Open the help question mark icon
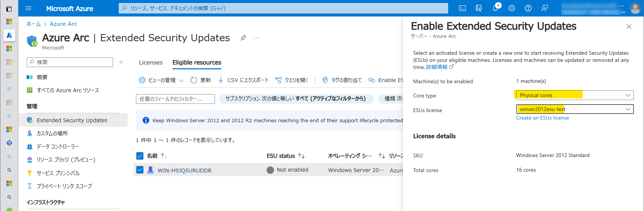 pyautogui.click(x=528, y=8)
